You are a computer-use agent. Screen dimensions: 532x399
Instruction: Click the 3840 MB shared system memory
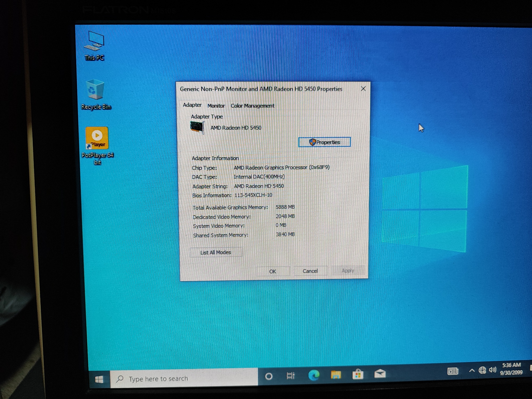285,234
